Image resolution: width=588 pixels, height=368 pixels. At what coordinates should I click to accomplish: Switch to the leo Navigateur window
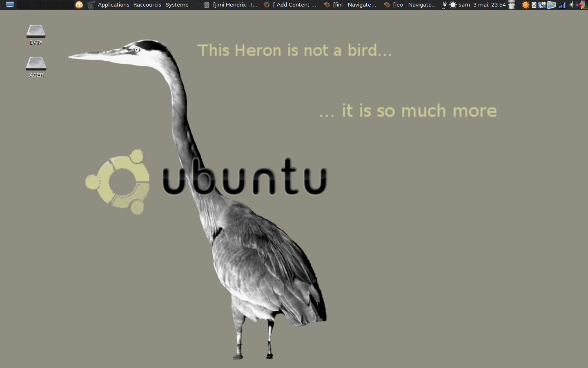[410, 5]
